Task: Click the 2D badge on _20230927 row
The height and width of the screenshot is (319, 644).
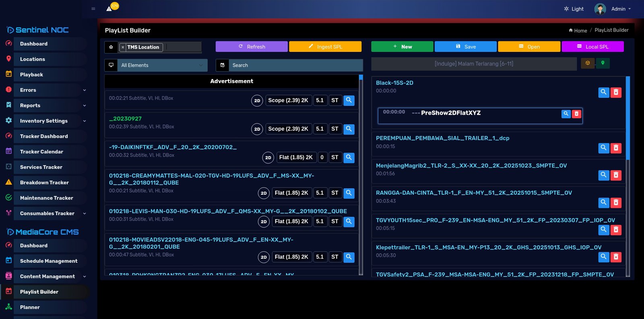Action: click(257, 129)
